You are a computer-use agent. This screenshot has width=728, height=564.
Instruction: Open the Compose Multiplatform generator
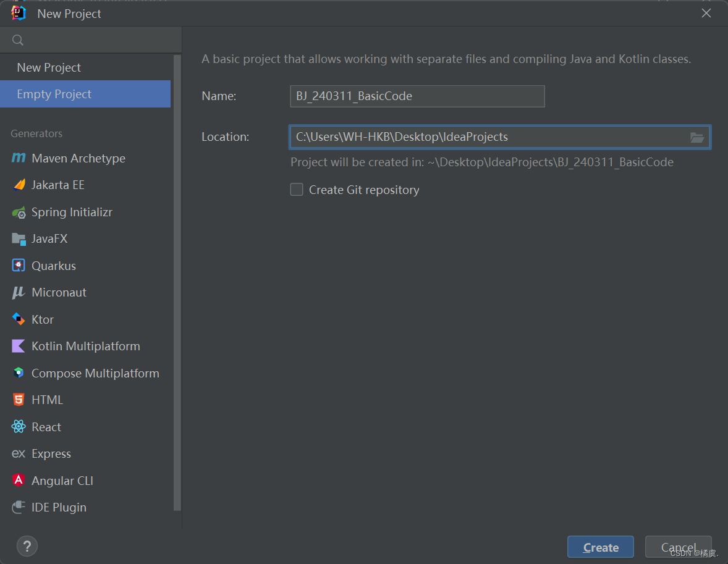tap(86, 373)
